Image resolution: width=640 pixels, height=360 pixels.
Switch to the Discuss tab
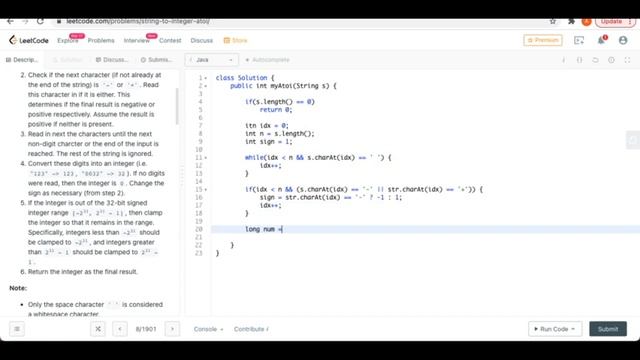tap(112, 60)
